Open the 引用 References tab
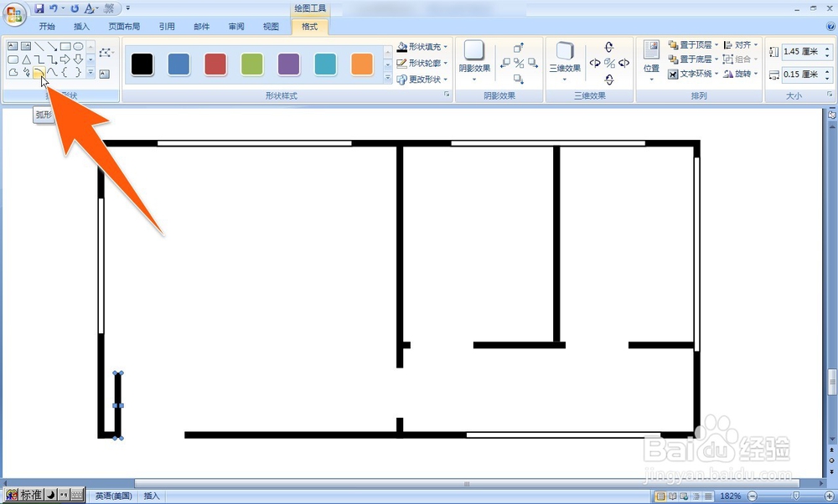This screenshot has height=504, width=838. tap(167, 26)
